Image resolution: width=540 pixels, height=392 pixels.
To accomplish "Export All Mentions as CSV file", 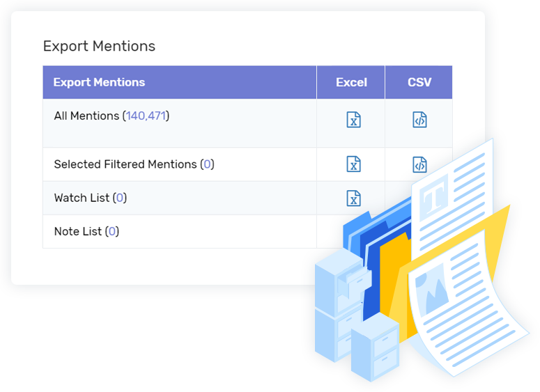I will click(x=419, y=120).
